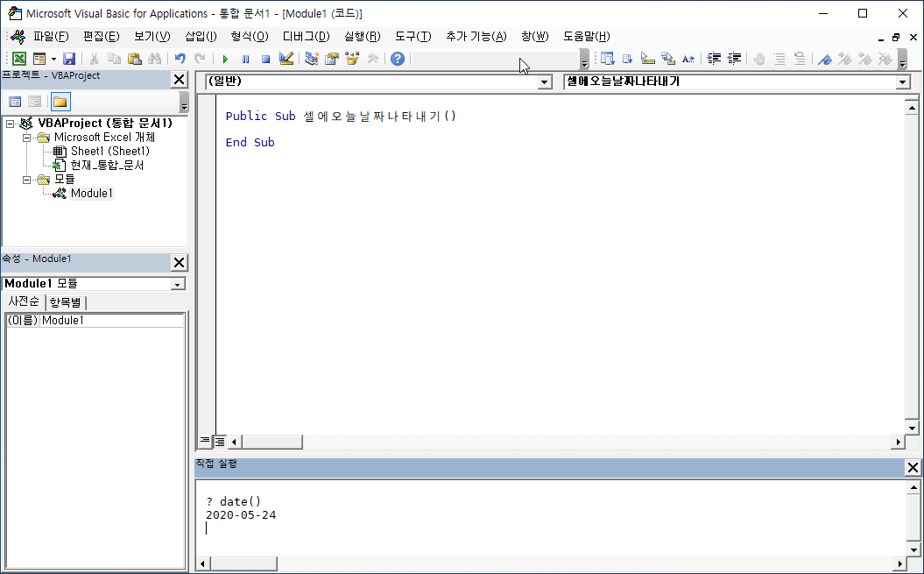The image size is (924, 574).
Task: Open Help with the blue question mark icon
Action: tap(398, 59)
